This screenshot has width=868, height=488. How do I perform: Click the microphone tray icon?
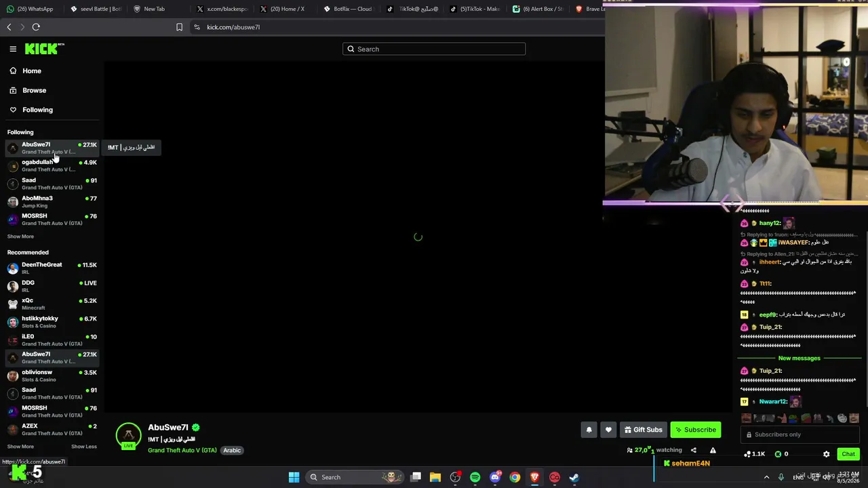781,477
